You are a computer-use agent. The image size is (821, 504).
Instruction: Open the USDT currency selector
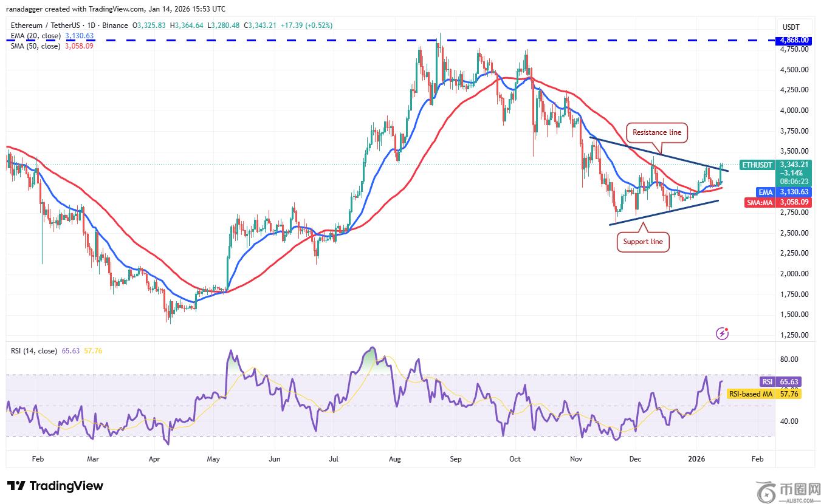(791, 27)
